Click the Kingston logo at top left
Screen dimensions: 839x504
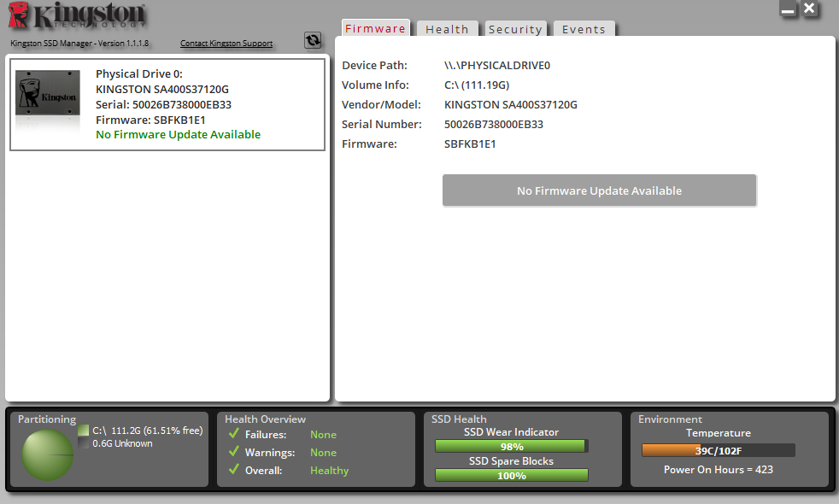click(x=77, y=15)
